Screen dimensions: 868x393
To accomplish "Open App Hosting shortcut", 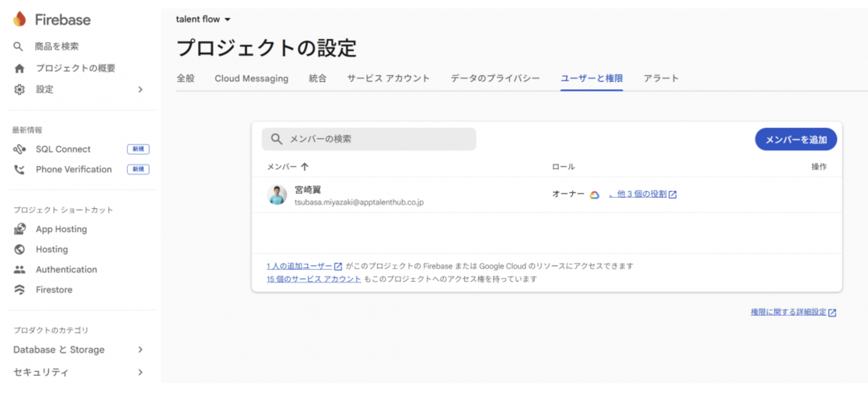I will tap(61, 229).
